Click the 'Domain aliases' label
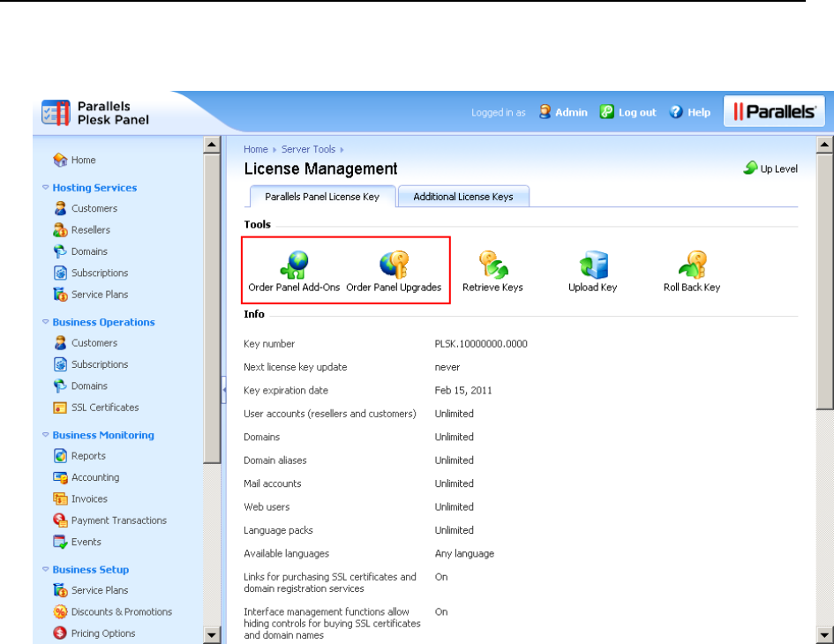Screen dimensions: 834x644 point(275,460)
